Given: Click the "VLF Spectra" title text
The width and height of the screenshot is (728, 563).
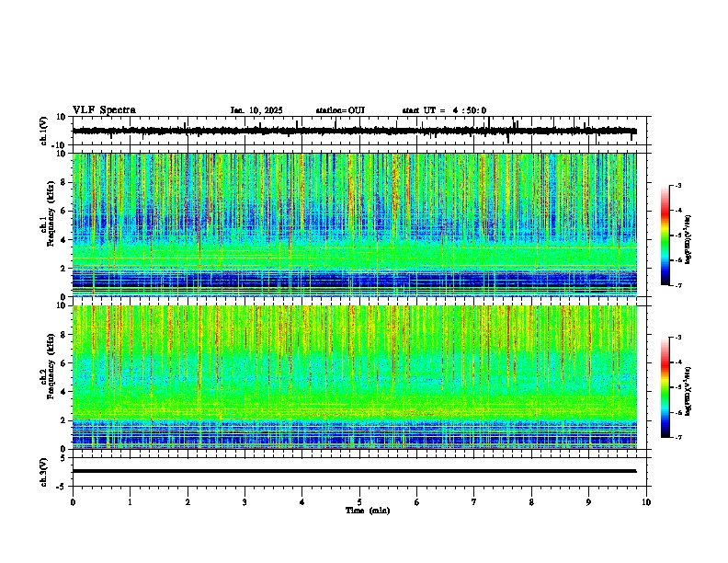Looking at the screenshot, I should [x=104, y=110].
